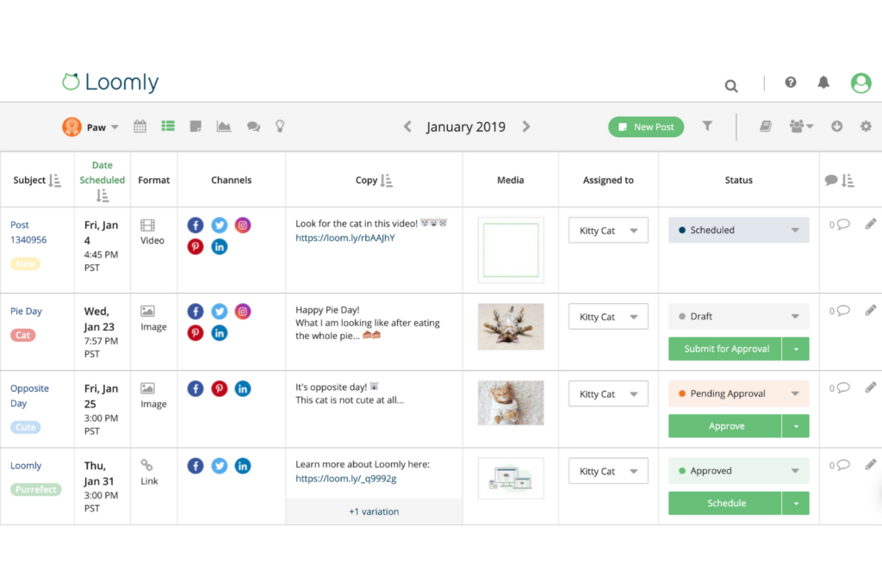This screenshot has height=588, width=882.
Task: Open the interactions comments icon
Action: pyautogui.click(x=253, y=127)
